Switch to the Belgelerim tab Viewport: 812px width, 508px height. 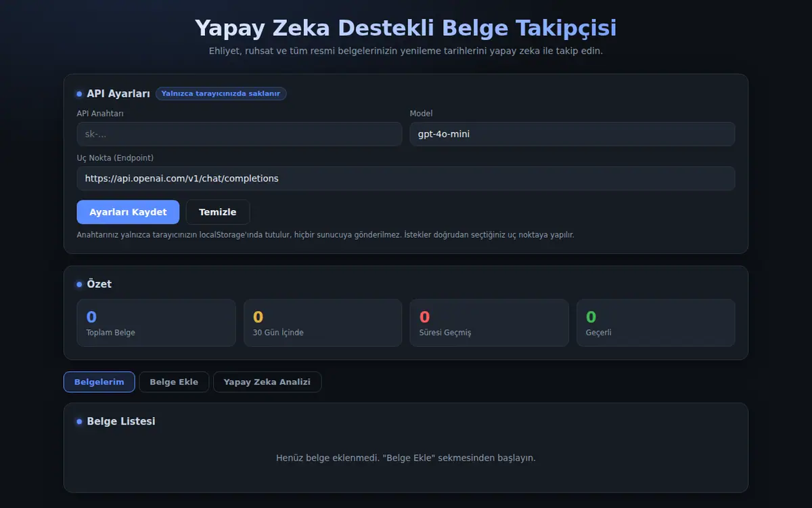(99, 382)
